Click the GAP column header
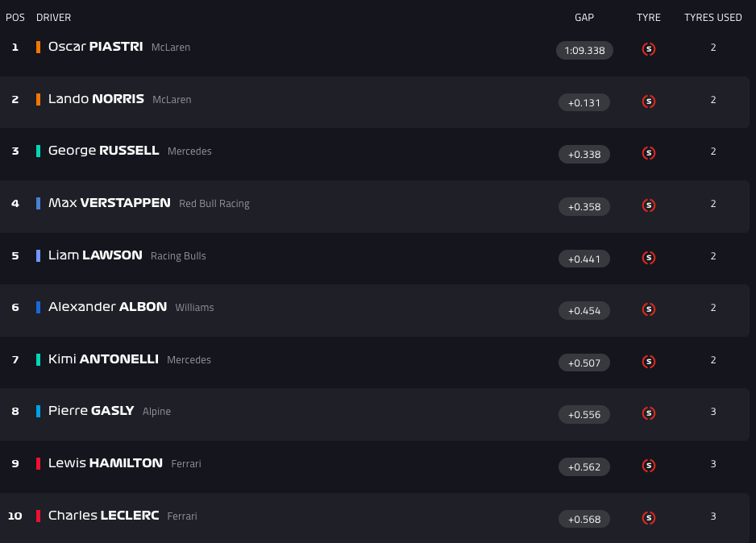This screenshot has height=543, width=756. click(x=584, y=18)
